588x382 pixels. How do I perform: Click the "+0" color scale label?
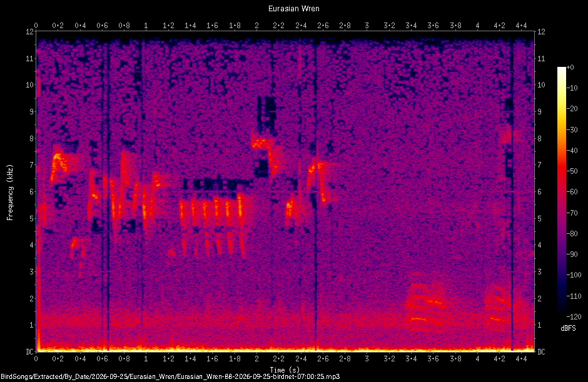coord(570,68)
